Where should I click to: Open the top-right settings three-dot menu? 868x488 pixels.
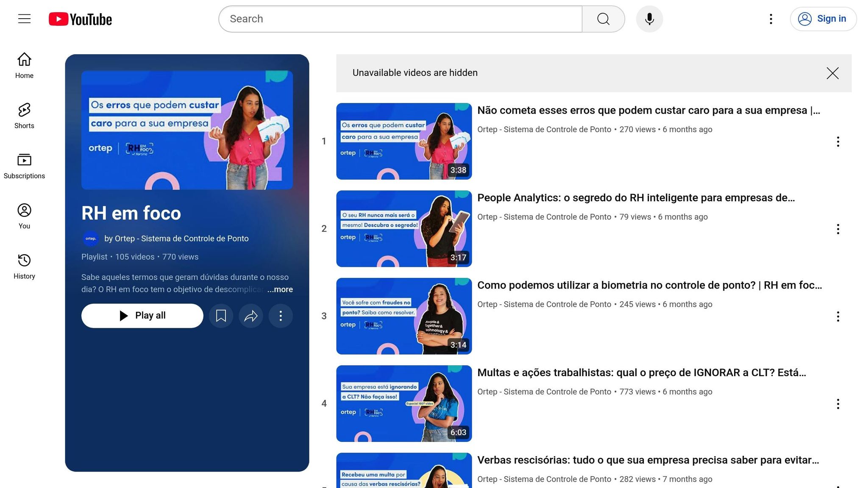(x=771, y=19)
